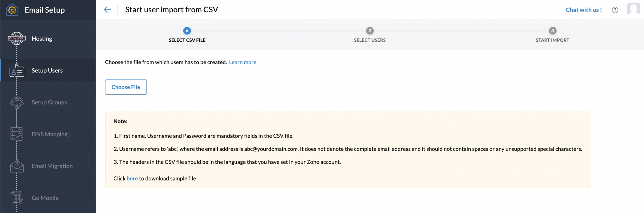Image resolution: width=644 pixels, height=213 pixels.
Task: Click the Hosting globe icon
Action: (x=17, y=39)
